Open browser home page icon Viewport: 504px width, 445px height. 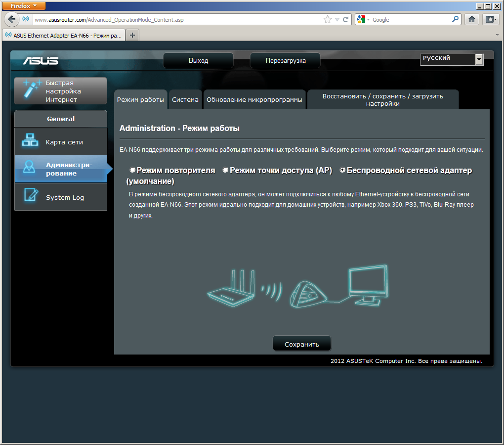pos(472,20)
